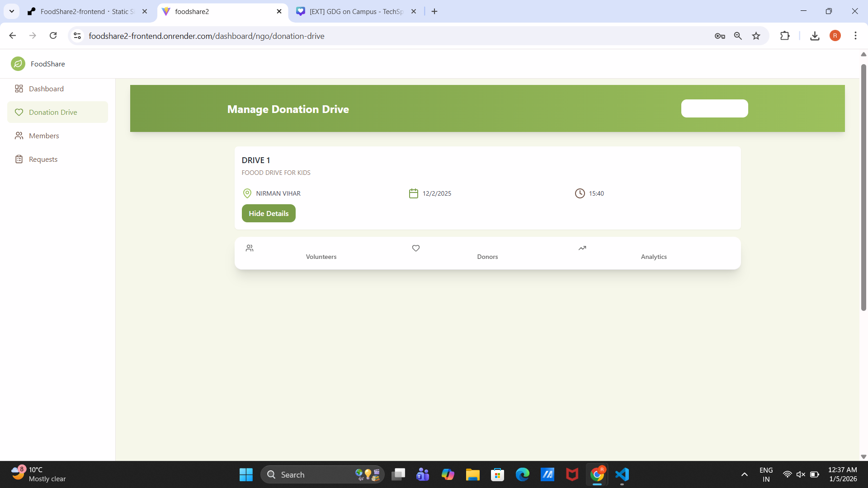Show hidden system tray icons chevron
This screenshot has width=868, height=488.
tap(744, 474)
